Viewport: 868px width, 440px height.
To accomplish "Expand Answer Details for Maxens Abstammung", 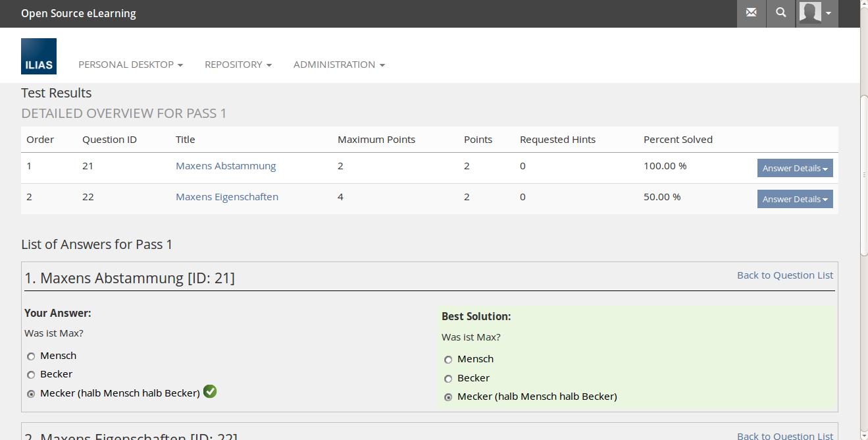I will pos(794,168).
